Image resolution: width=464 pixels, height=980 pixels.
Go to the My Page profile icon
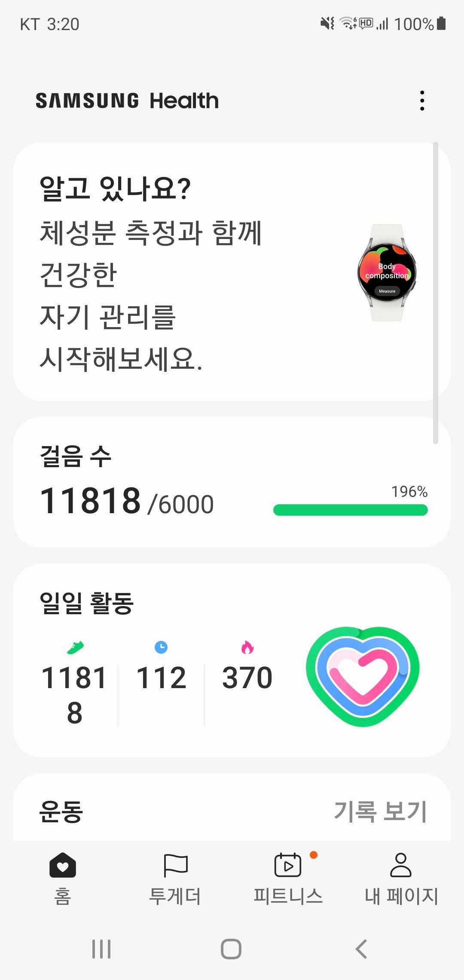pyautogui.click(x=401, y=865)
